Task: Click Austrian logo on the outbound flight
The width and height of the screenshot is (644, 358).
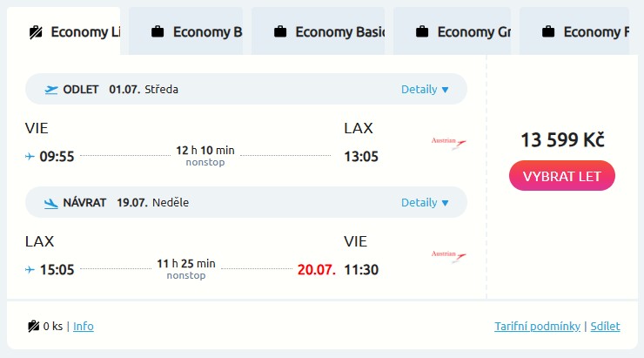Action: point(449,143)
